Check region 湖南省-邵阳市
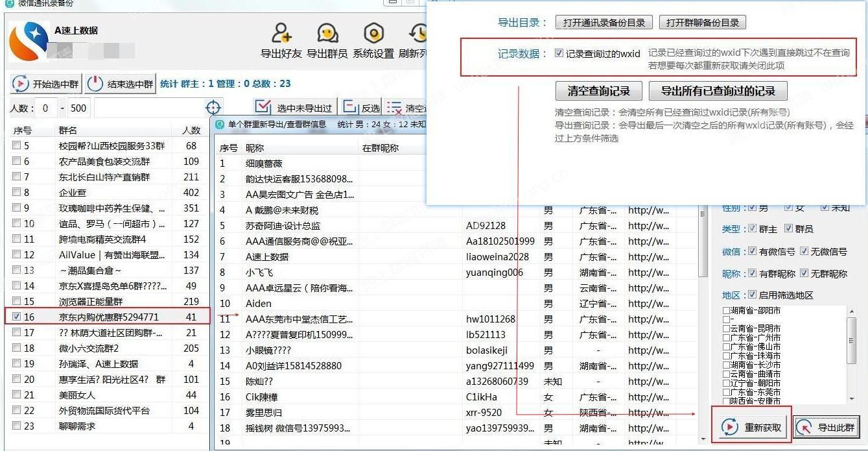 (727, 311)
